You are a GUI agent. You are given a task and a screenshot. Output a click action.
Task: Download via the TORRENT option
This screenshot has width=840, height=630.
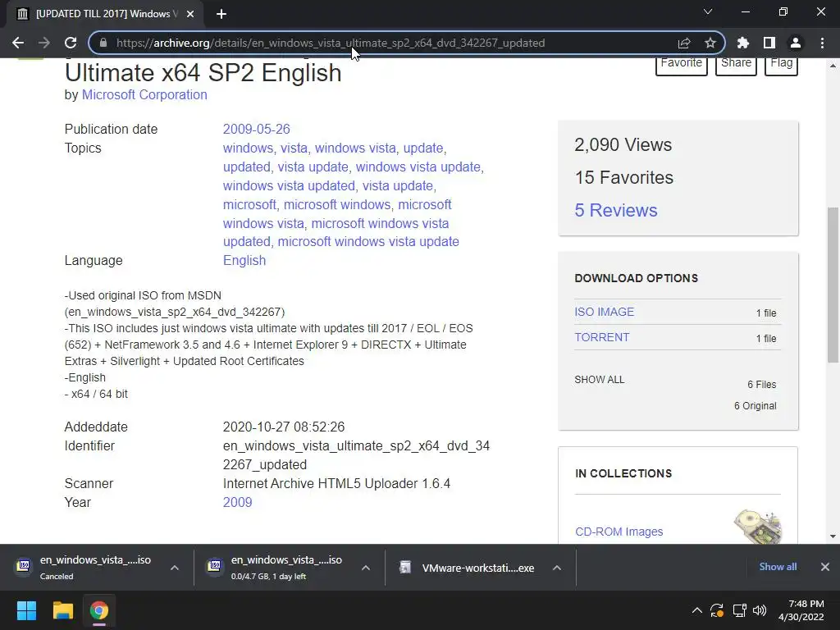(602, 337)
